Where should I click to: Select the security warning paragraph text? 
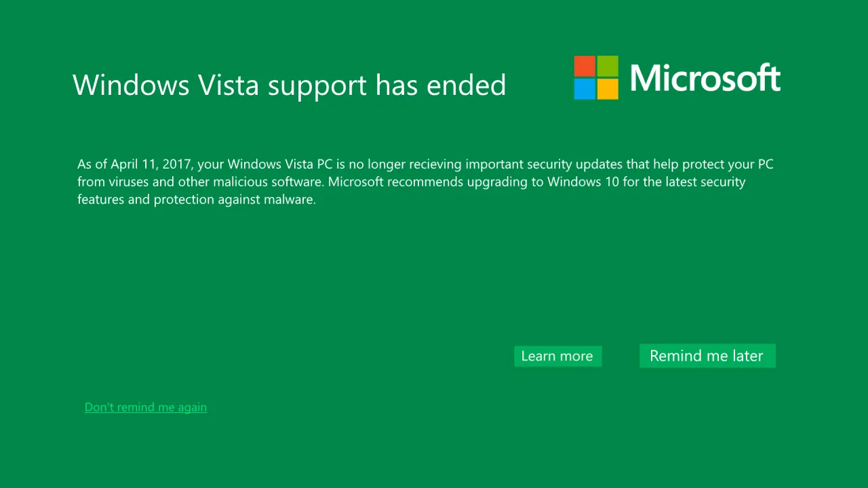(425, 181)
